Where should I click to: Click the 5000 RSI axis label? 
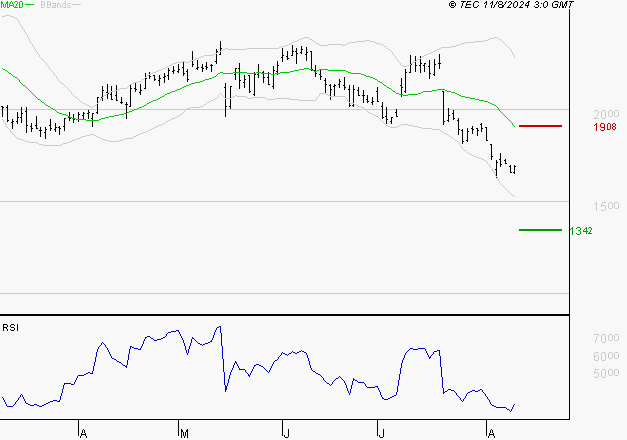[606, 373]
